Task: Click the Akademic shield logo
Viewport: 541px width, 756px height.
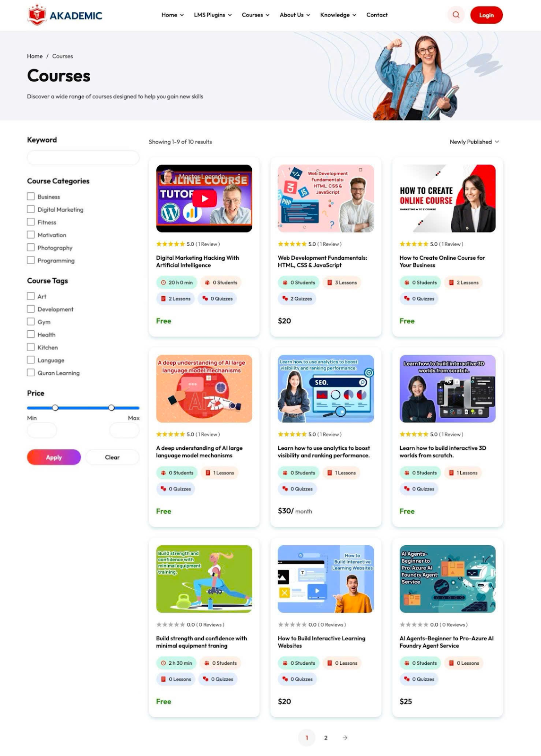Action: 37,15
